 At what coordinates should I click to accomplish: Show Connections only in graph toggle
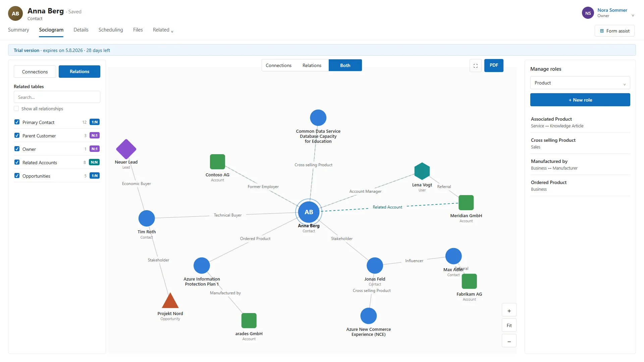(278, 65)
